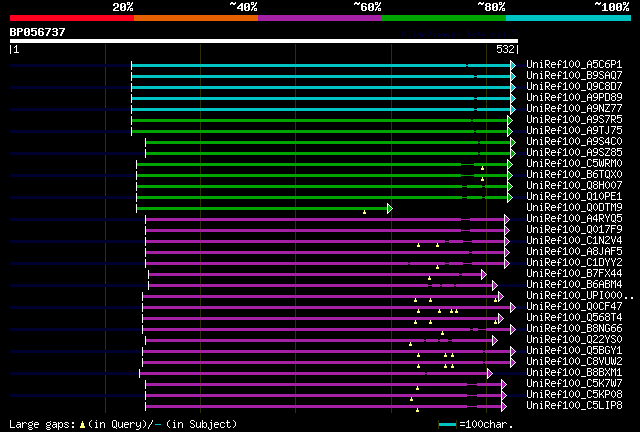Open the UniRef100_A9TJ75 subject label
640x432 pixels.
click(x=574, y=131)
